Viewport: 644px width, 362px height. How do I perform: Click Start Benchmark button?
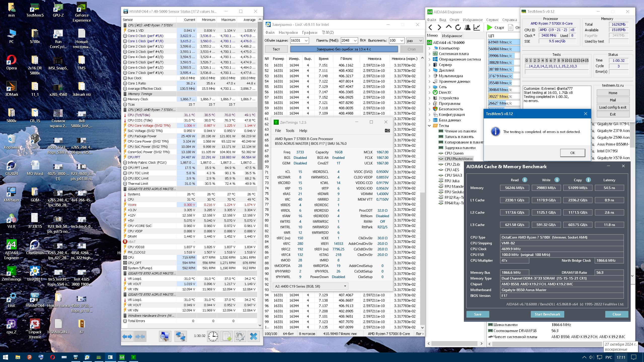click(x=547, y=314)
